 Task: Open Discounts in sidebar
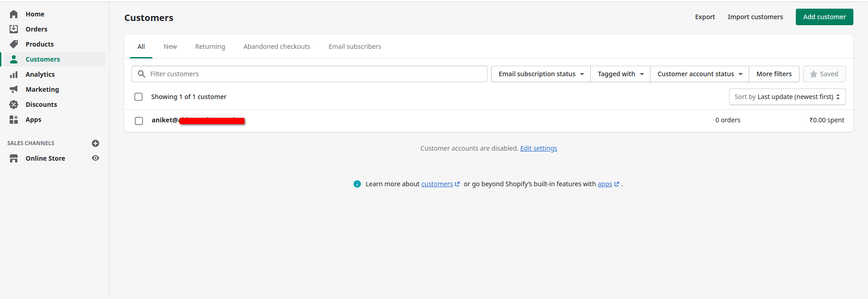click(x=41, y=105)
